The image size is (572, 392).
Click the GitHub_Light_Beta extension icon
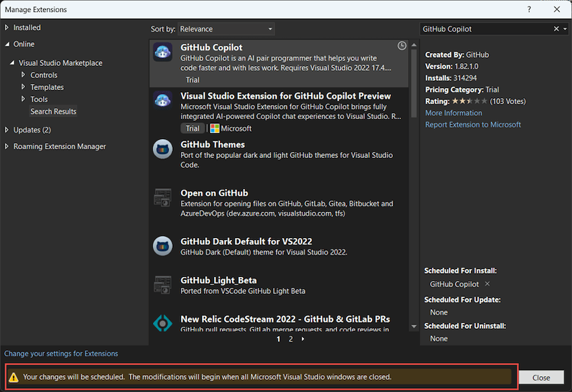(163, 285)
